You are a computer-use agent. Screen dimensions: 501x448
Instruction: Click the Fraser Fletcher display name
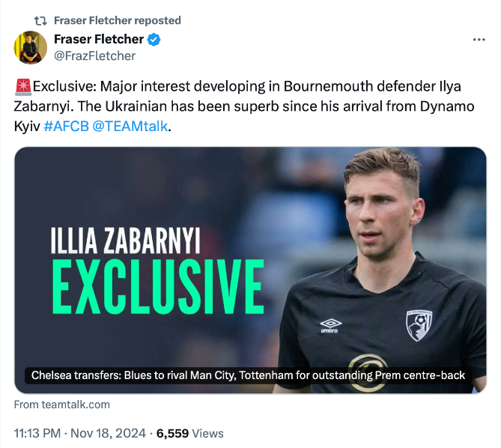pos(99,39)
